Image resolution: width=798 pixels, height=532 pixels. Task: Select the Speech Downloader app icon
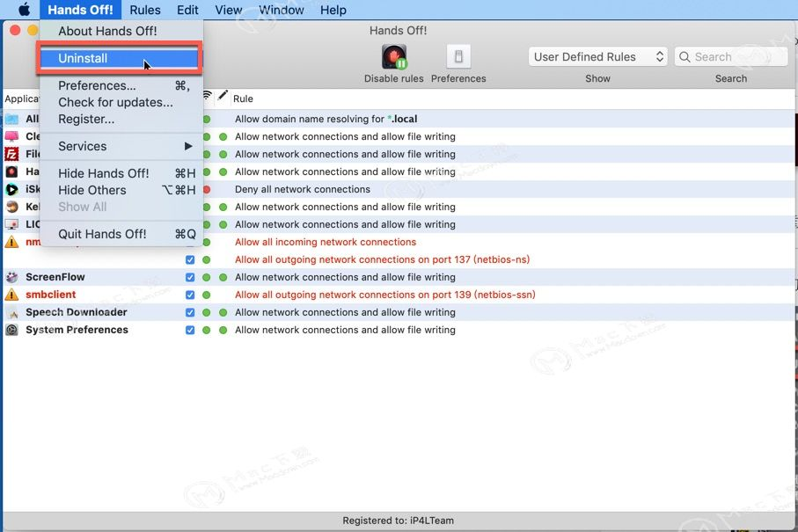tap(12, 312)
